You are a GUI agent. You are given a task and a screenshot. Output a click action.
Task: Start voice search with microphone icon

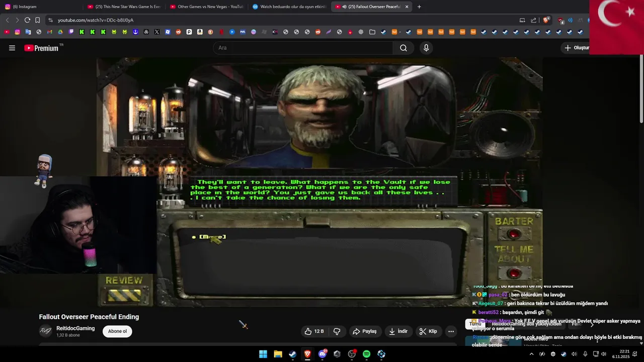(426, 48)
